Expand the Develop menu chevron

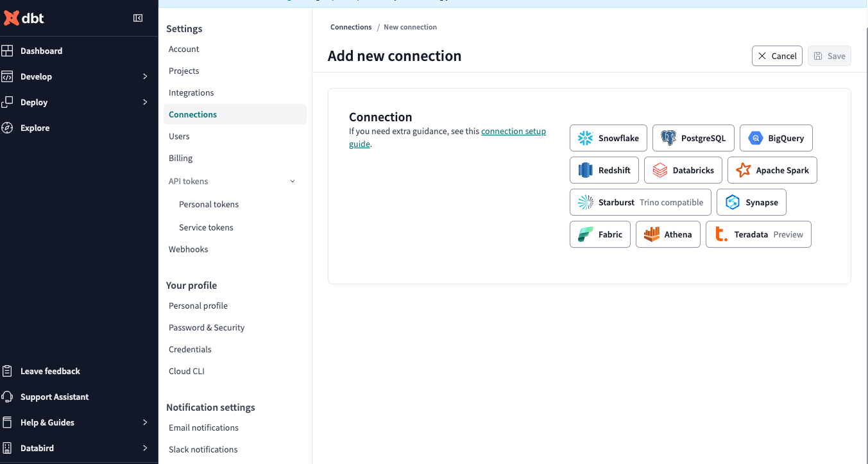145,76
